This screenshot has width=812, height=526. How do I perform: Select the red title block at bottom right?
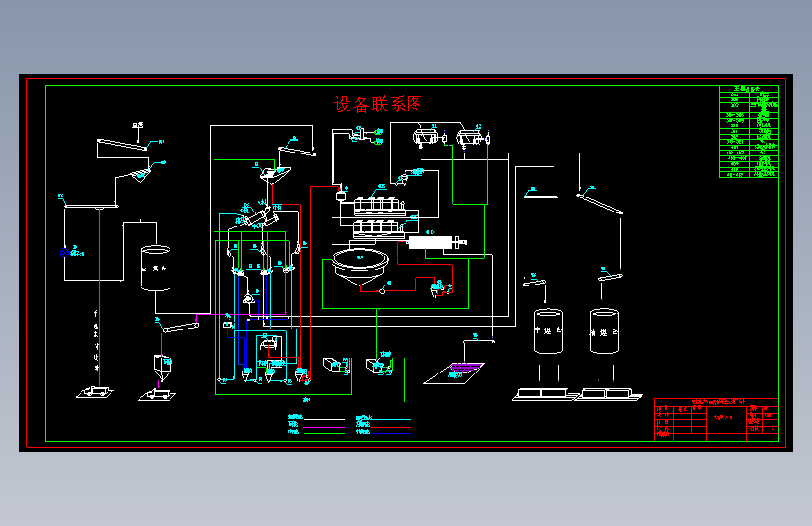[x=716, y=419]
